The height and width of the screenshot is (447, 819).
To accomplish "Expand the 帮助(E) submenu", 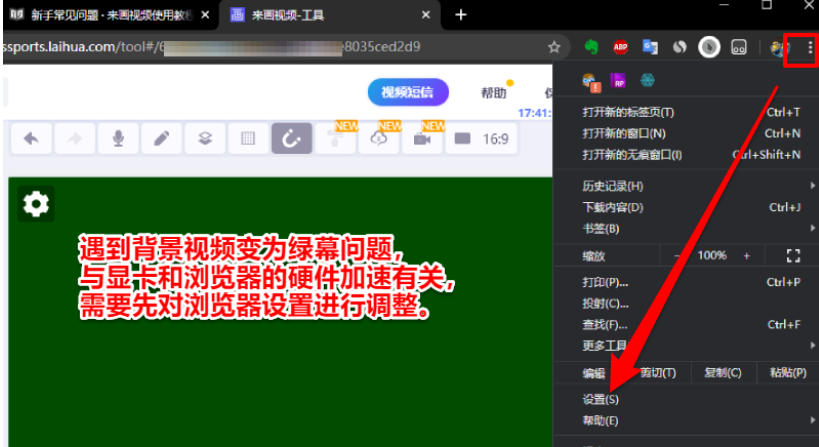I will click(686, 420).
